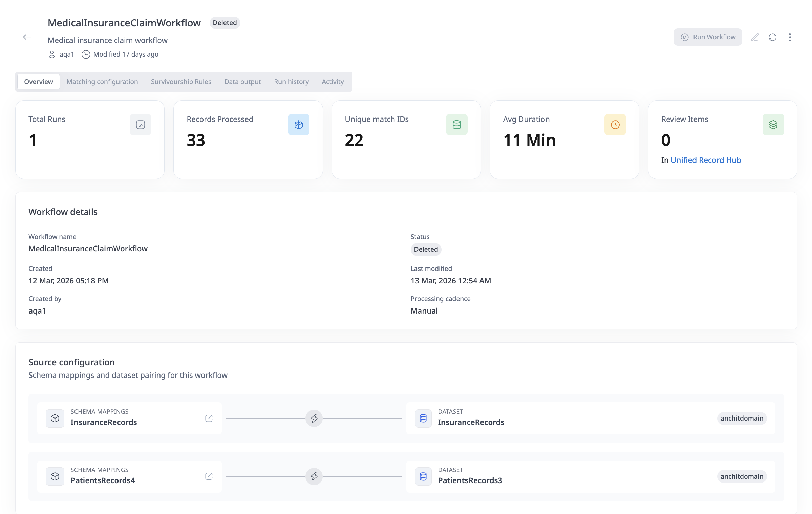Open InsuranceRecords mapping in external link
Viewport: 812px width, 514px height.
point(209,418)
